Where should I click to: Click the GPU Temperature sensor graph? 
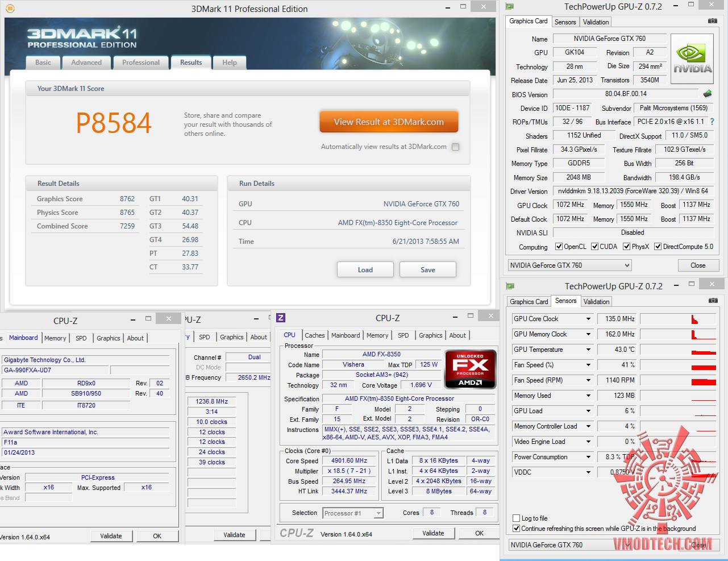[679, 350]
